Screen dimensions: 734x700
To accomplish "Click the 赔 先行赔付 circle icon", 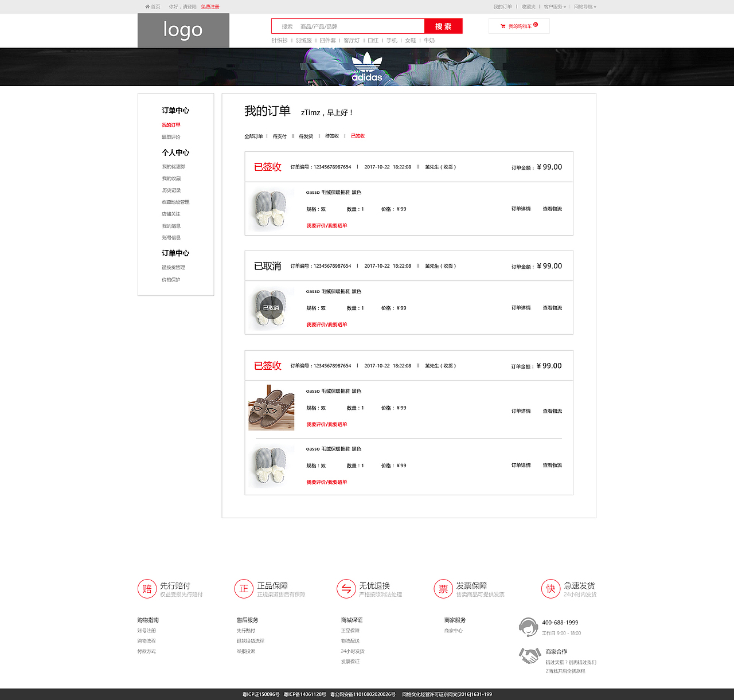I will tap(147, 589).
